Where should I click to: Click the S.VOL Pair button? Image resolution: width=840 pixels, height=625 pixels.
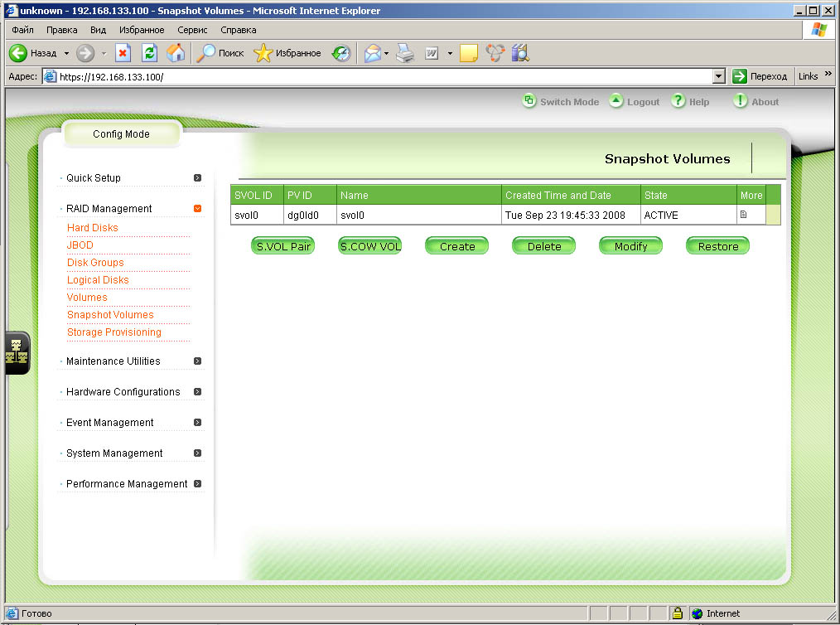(x=282, y=246)
